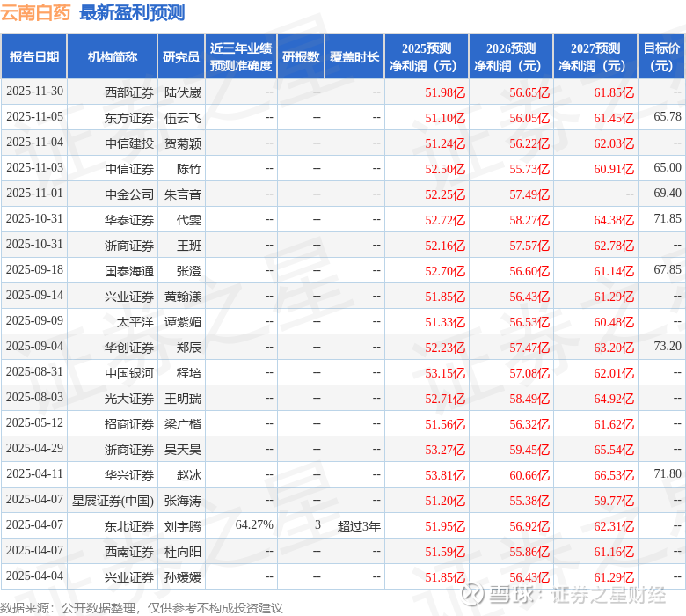Click target price 65.78
Image resolution: width=686 pixels, height=616 pixels.
[668, 116]
